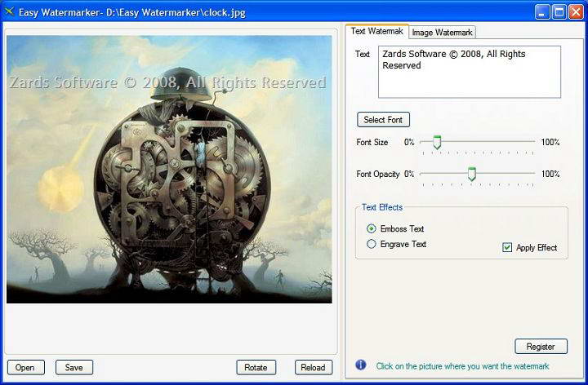This screenshot has width=588, height=385.
Task: Click the Select Font button
Action: 383,120
